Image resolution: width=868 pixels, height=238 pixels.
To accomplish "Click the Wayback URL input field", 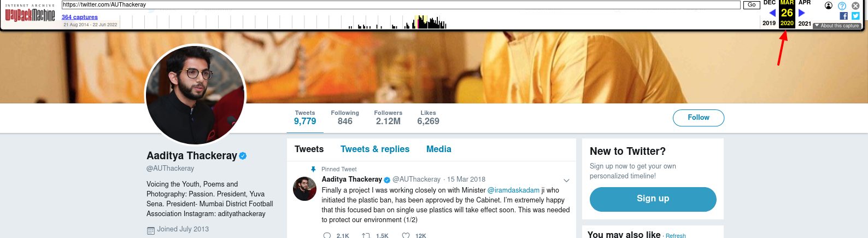I will click(401, 5).
